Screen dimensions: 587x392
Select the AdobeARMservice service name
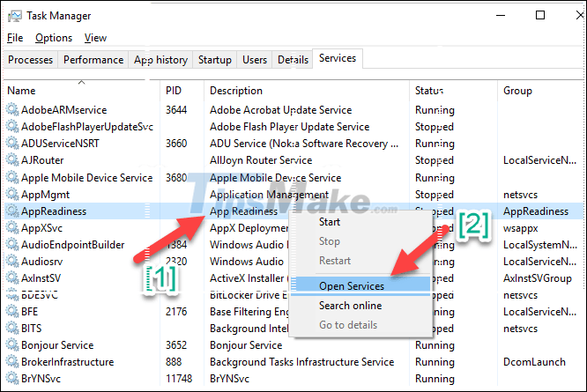(x=64, y=110)
